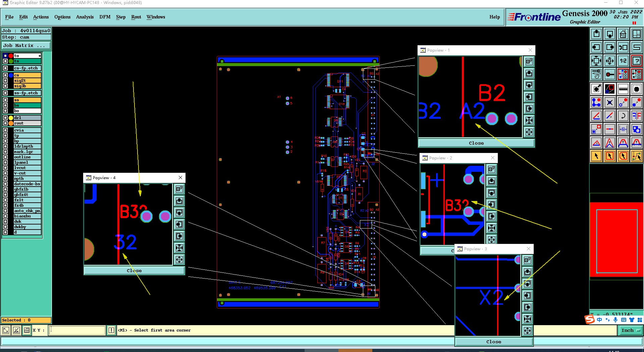Click the pan up icon in main toolbar
Viewport: 644px width, 352px height.
[596, 34]
